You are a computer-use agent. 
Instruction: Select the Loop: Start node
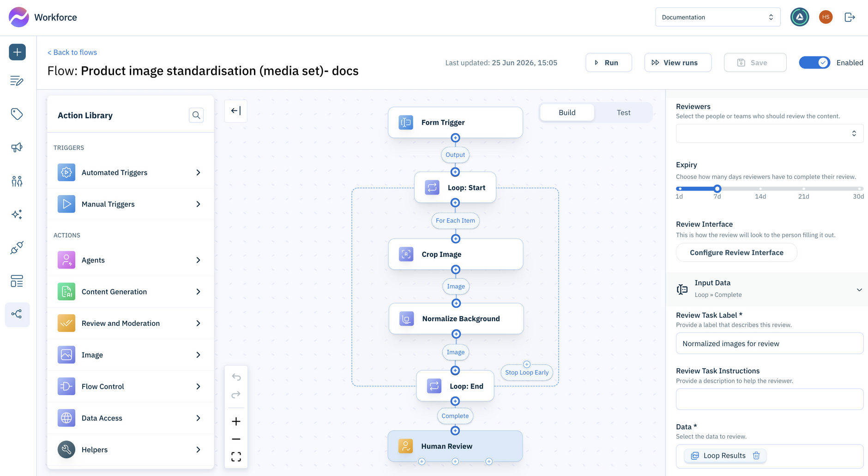[x=455, y=188]
